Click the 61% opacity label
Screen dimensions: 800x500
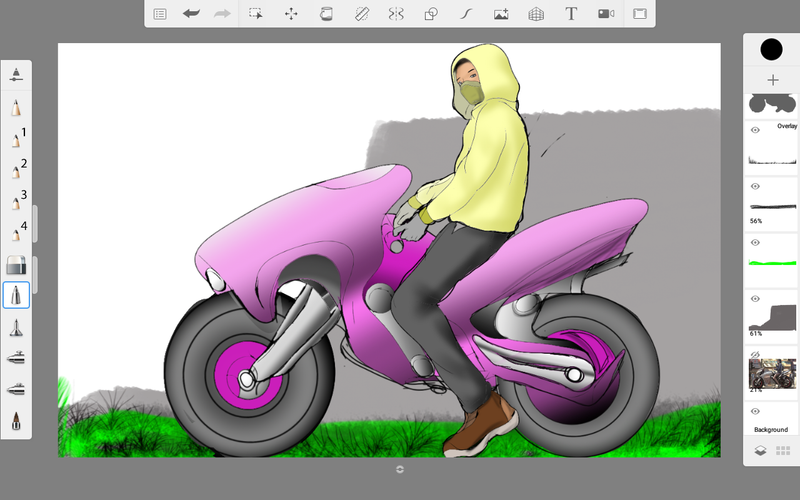click(756, 333)
